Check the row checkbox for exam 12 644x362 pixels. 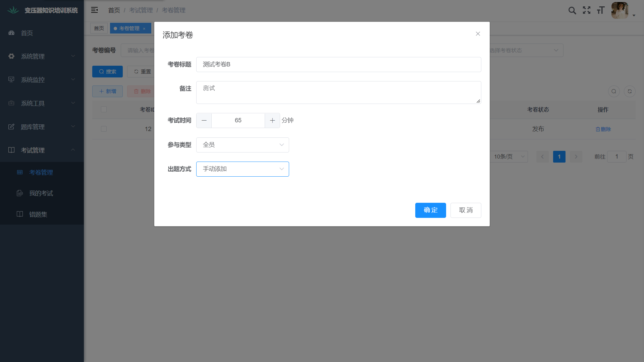coord(104,129)
